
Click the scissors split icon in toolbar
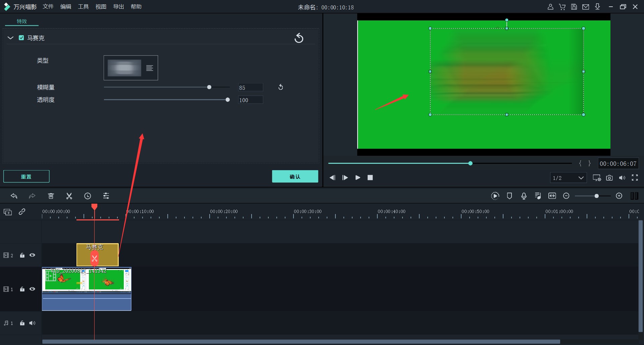tap(69, 196)
